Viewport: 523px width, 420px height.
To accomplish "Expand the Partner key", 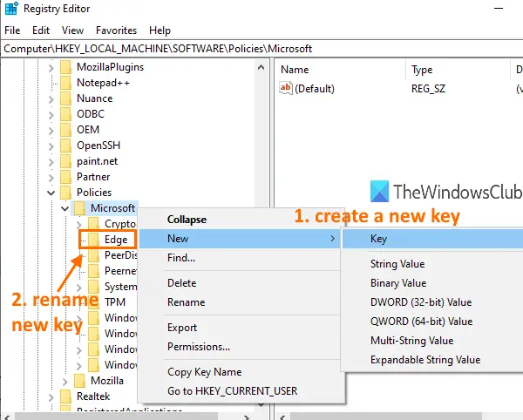I will click(x=51, y=178).
